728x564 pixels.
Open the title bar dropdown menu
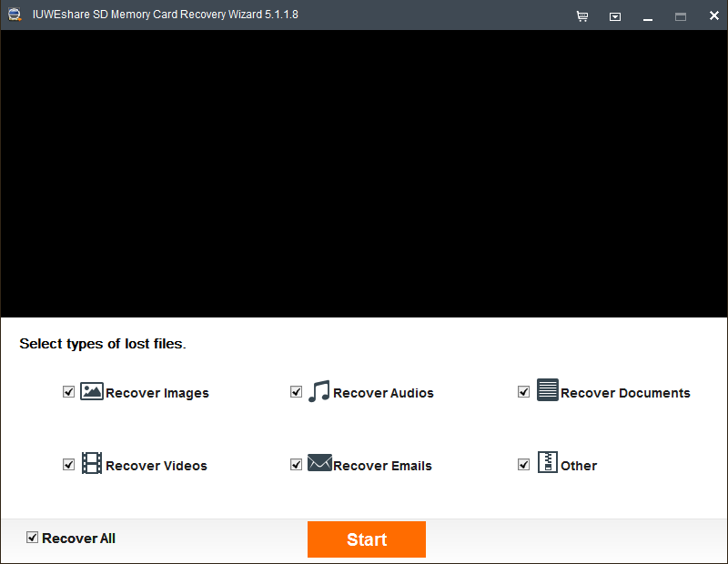(x=615, y=15)
